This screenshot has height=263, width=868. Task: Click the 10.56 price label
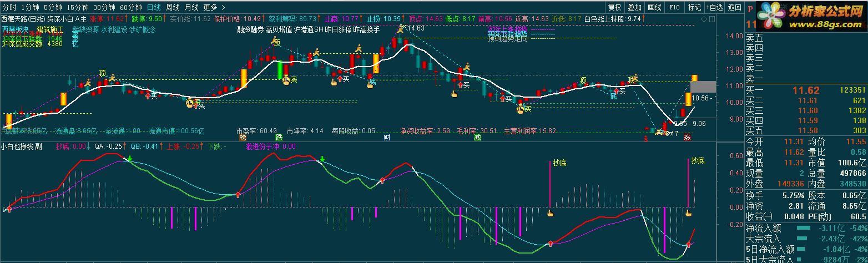point(702,98)
